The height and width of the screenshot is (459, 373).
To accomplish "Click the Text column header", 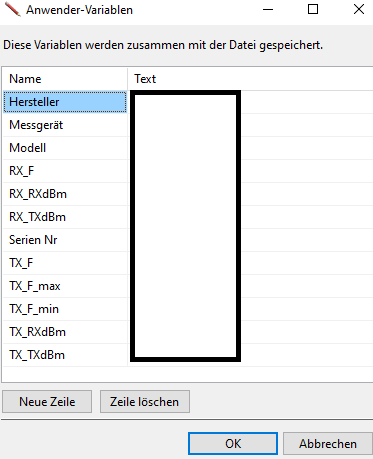I will 250,79.
